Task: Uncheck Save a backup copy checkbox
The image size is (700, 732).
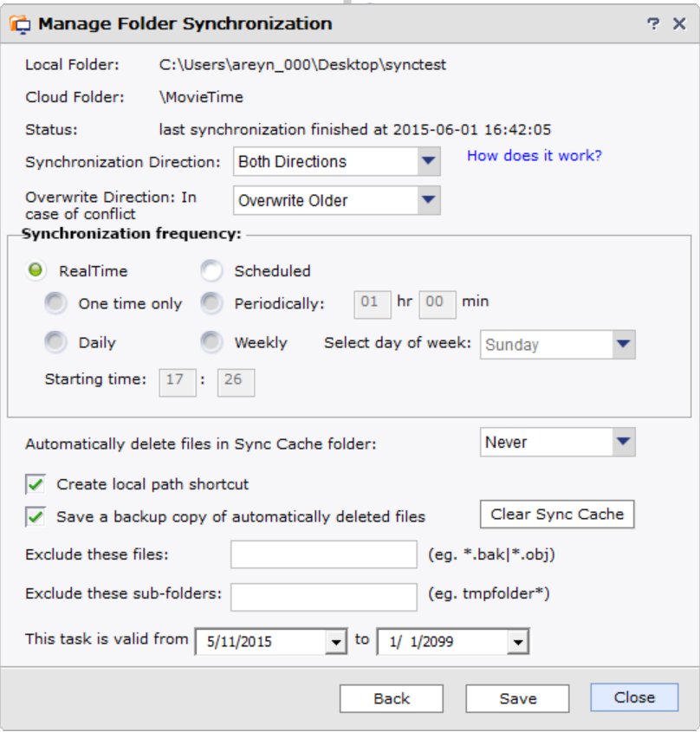Action: click(36, 517)
